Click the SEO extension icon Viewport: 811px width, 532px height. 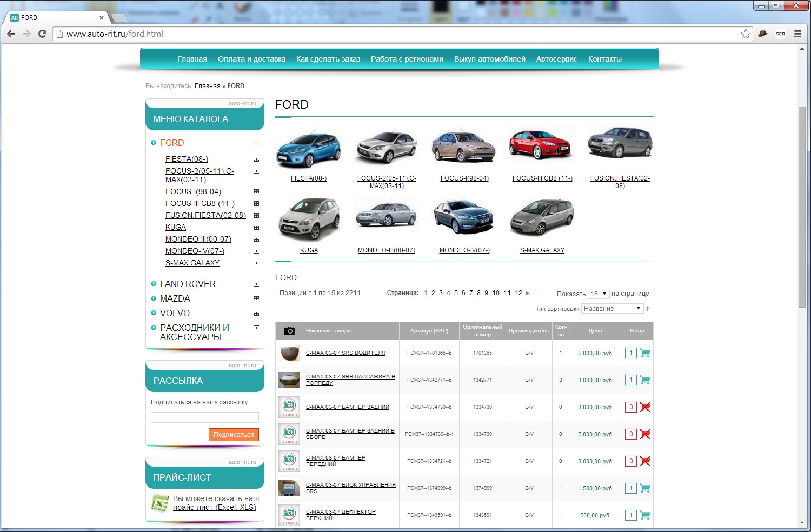tap(780, 34)
